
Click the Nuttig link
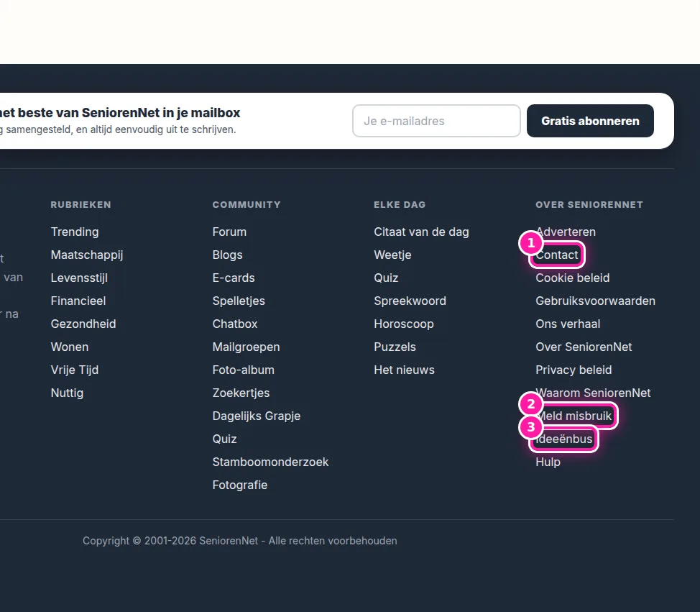[x=67, y=393]
